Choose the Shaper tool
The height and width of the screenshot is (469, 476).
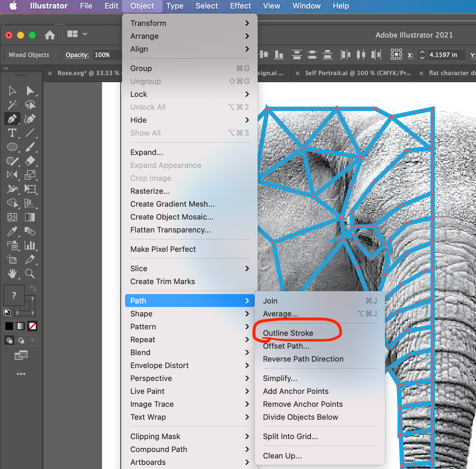point(12,161)
